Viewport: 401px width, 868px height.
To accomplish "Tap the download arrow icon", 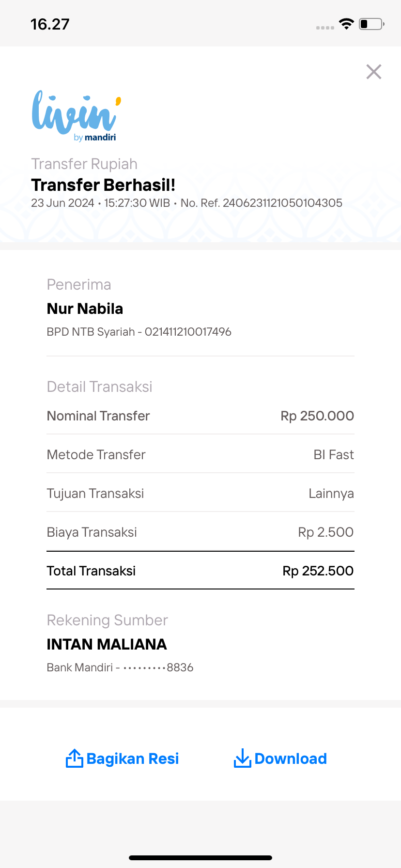I will [242, 759].
